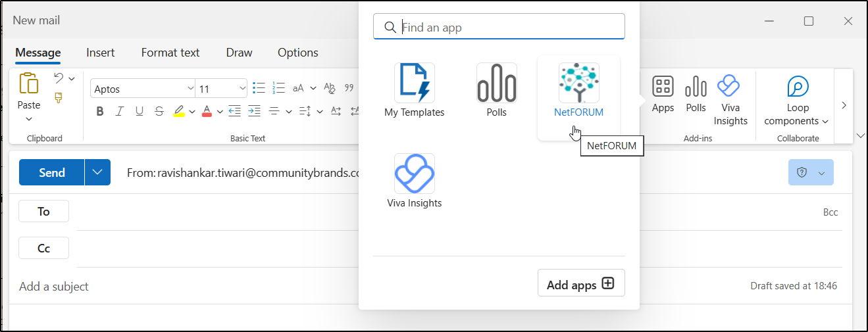Toggle Underline formatting
Viewport: 868px width, 332px height.
point(140,111)
